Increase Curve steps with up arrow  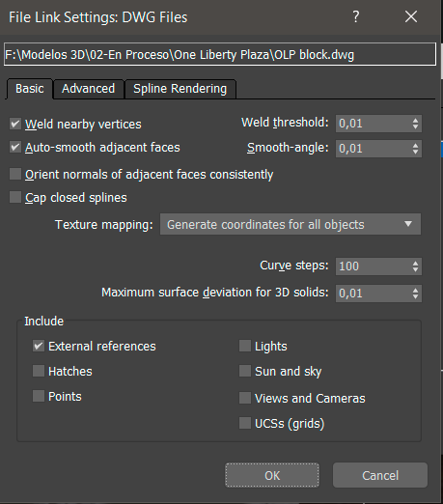pyautogui.click(x=415, y=263)
